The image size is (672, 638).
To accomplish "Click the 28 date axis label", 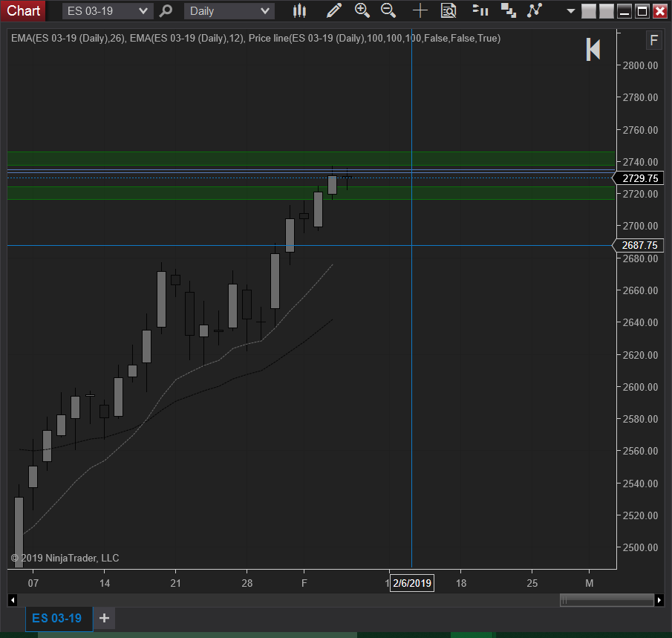I will click(x=247, y=583).
